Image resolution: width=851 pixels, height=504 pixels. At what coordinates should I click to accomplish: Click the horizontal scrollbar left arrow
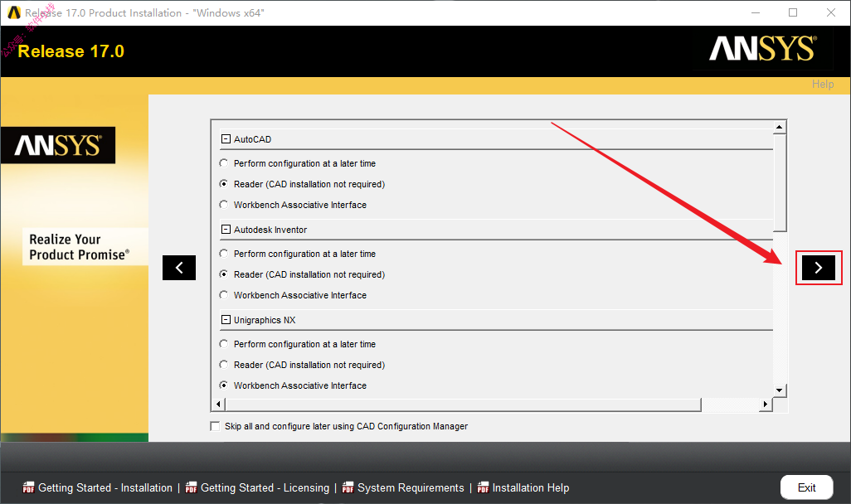coord(218,405)
